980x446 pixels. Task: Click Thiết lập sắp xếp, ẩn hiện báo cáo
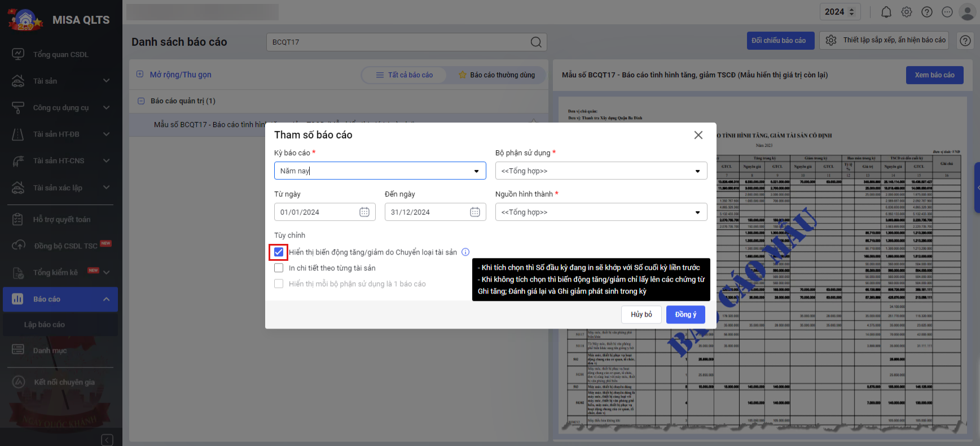point(884,41)
